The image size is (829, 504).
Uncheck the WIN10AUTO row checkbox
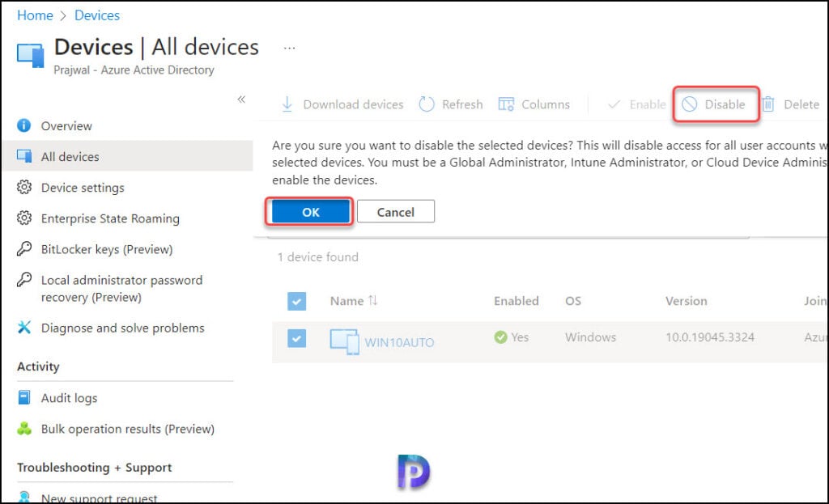[296, 338]
